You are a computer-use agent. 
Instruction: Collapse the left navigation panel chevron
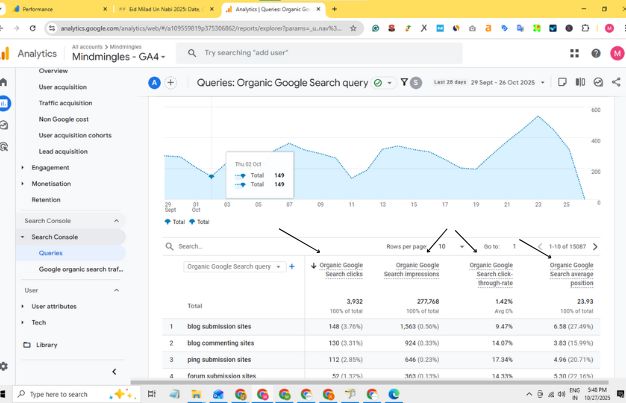tap(114, 372)
